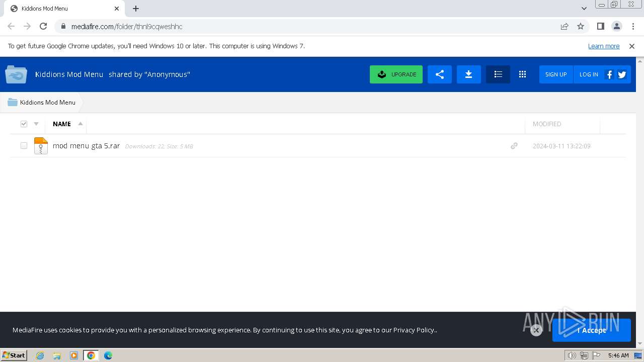The image size is (644, 362).
Task: Open the tab search dropdown chevron
Action: coord(584,9)
